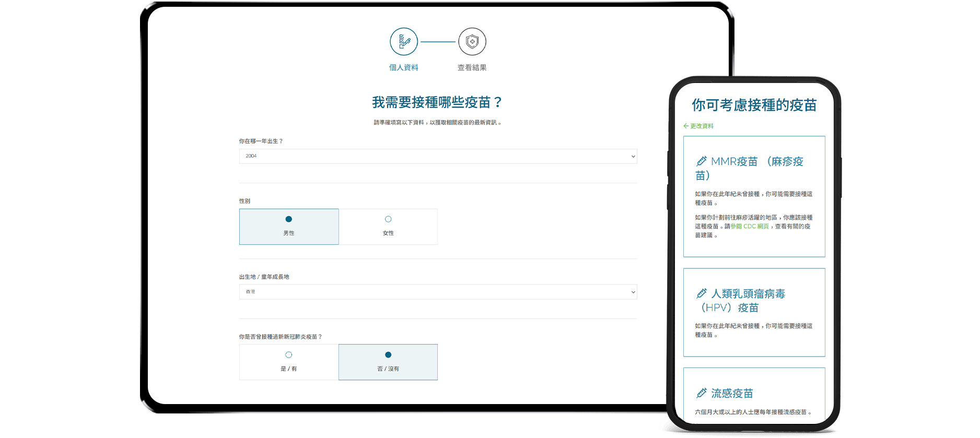
Task: Go to the 個人資料 step label
Action: pyautogui.click(x=404, y=67)
